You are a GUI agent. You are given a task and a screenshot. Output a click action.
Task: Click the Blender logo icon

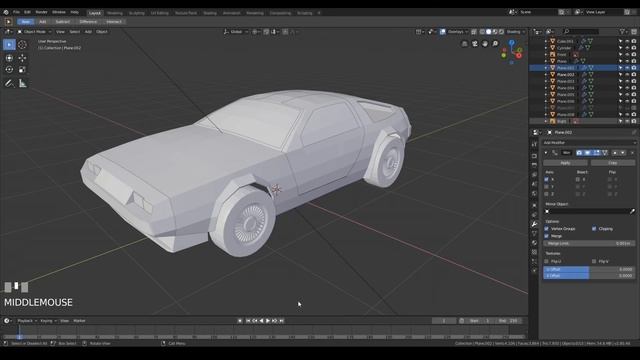[x=6, y=12]
